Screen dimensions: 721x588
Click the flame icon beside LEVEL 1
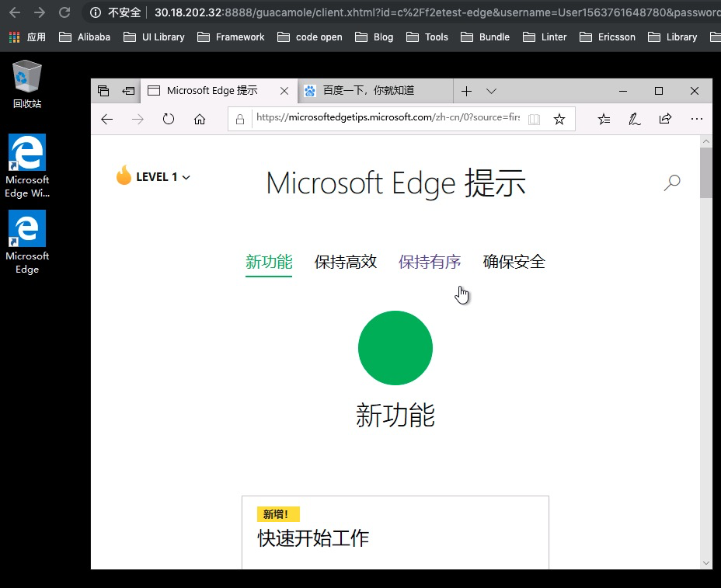124,176
